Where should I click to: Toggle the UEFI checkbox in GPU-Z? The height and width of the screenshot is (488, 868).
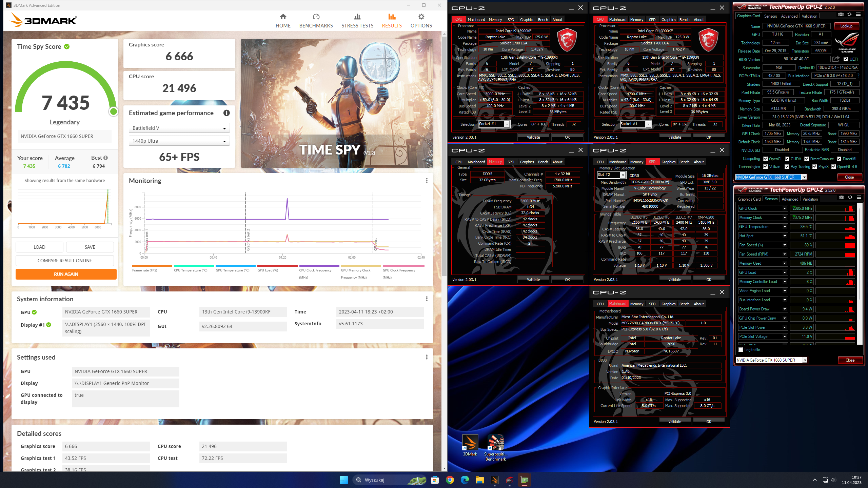tap(846, 59)
